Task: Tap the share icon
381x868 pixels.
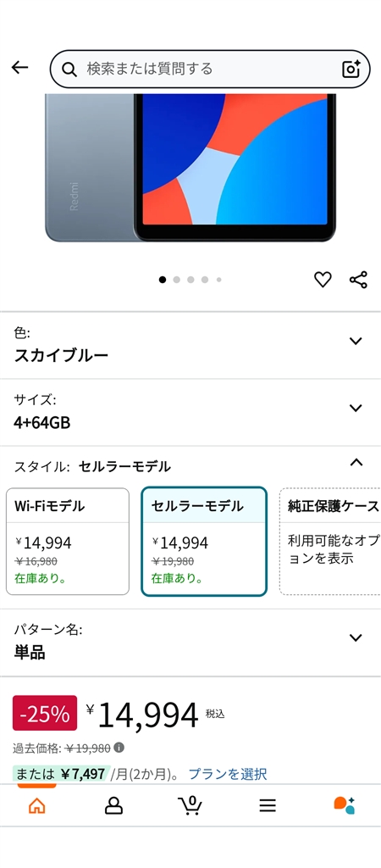Action: (358, 280)
